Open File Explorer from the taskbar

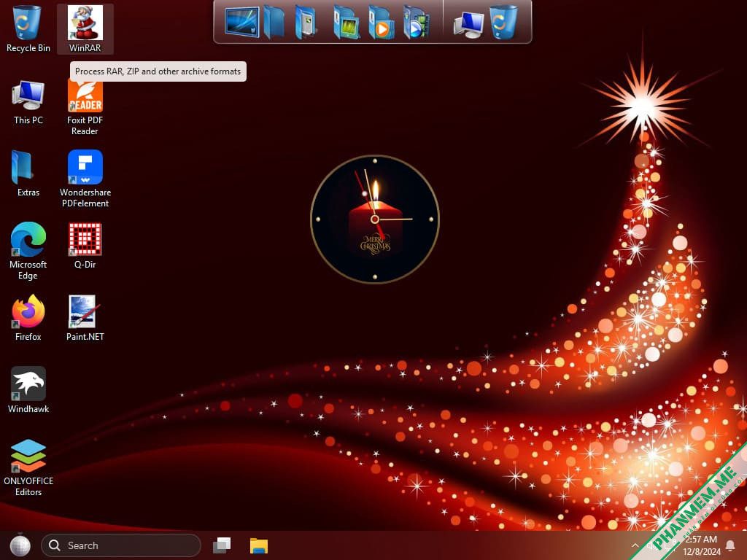pyautogui.click(x=259, y=545)
